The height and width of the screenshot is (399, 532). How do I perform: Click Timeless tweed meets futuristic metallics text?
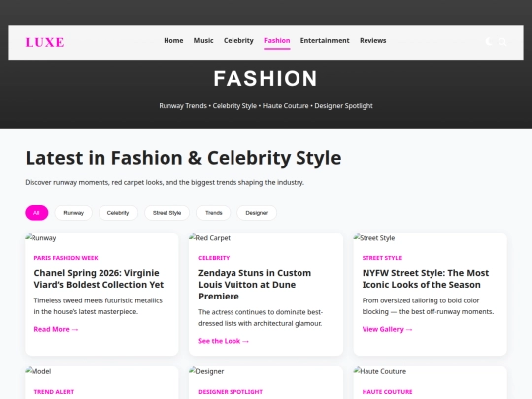tap(99, 306)
